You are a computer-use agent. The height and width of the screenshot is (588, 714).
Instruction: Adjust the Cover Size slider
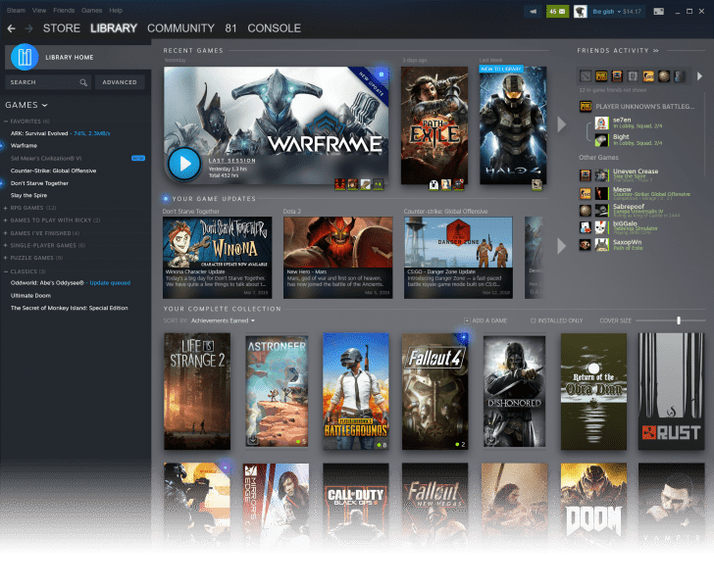(678, 320)
